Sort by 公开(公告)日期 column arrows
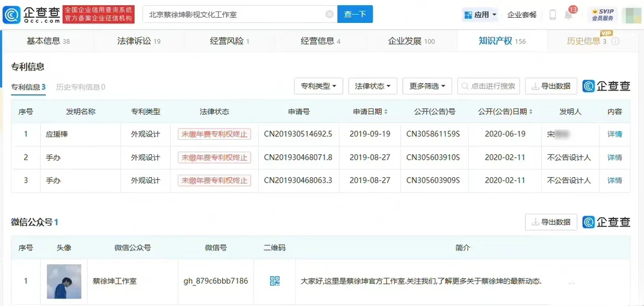Viewport: 644px width, 306px height. (531, 112)
